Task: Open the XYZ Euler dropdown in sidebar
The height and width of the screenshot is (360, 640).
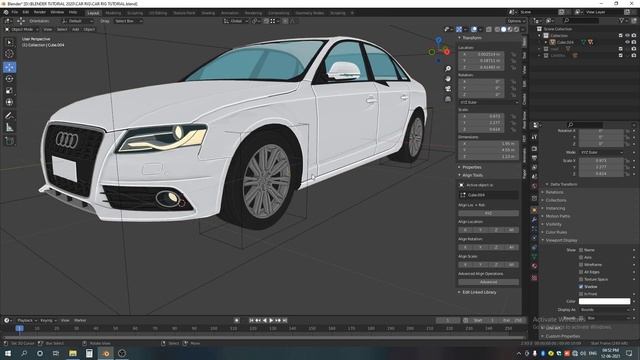Action: pyautogui.click(x=489, y=102)
